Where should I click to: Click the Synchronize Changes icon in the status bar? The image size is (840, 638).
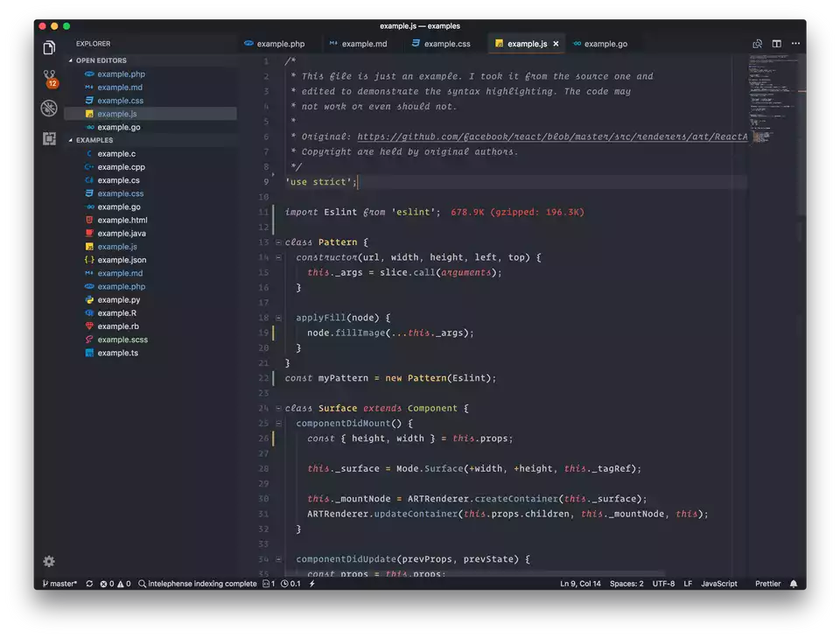pyautogui.click(x=89, y=584)
